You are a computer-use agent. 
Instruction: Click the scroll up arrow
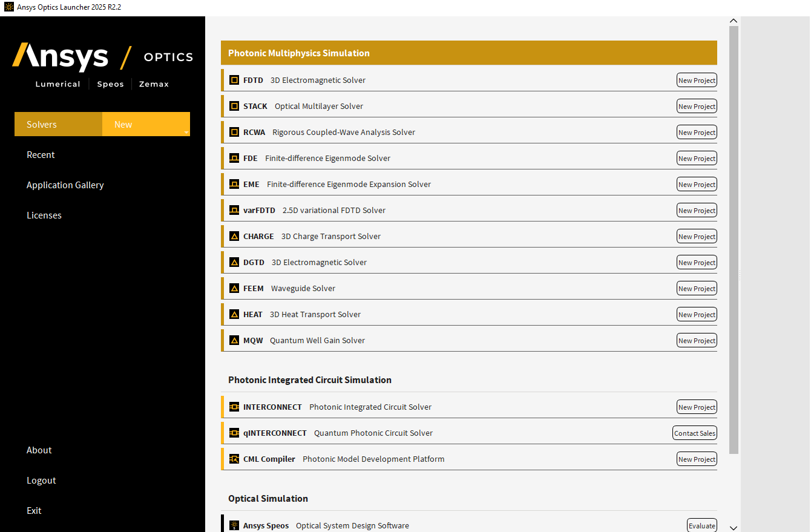[734, 21]
